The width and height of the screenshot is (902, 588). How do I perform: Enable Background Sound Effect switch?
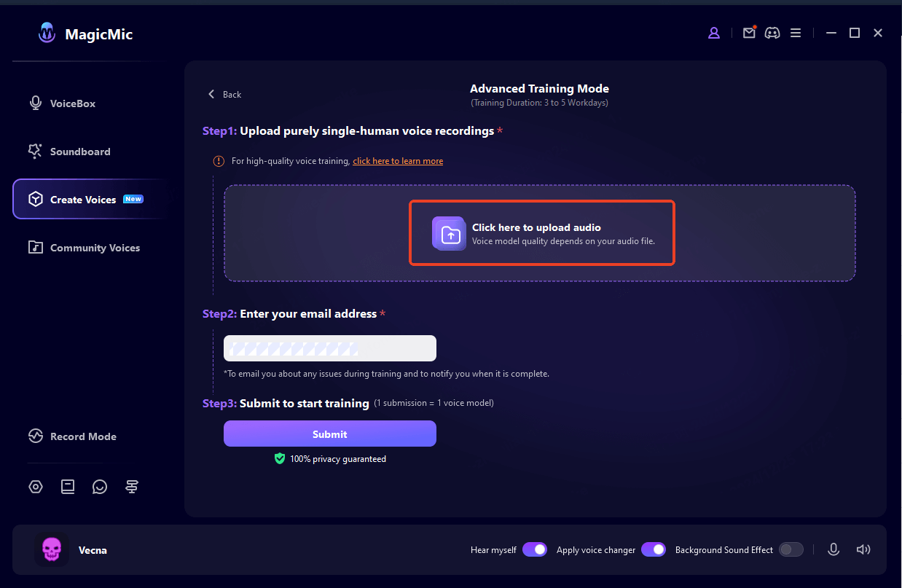click(791, 549)
